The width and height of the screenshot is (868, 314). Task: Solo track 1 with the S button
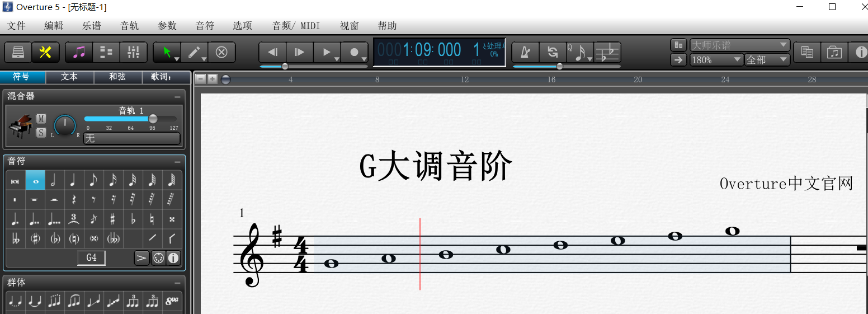41,133
